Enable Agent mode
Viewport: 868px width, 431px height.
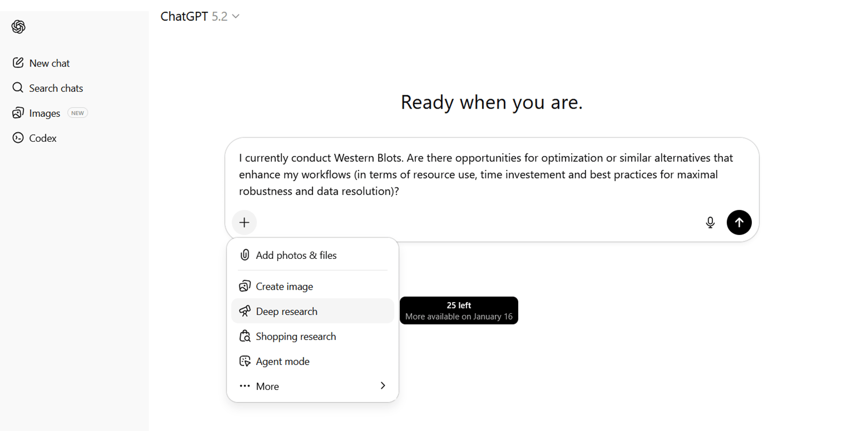pyautogui.click(x=282, y=361)
